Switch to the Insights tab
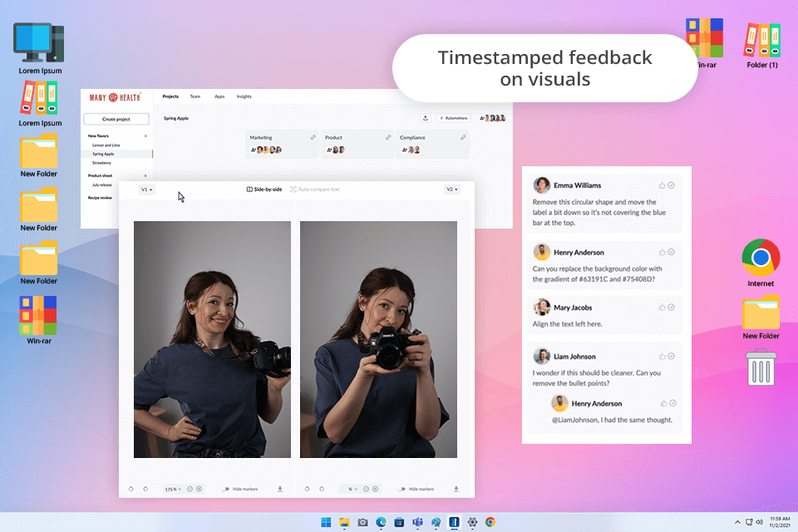Screen dimensions: 798x532 click(244, 96)
